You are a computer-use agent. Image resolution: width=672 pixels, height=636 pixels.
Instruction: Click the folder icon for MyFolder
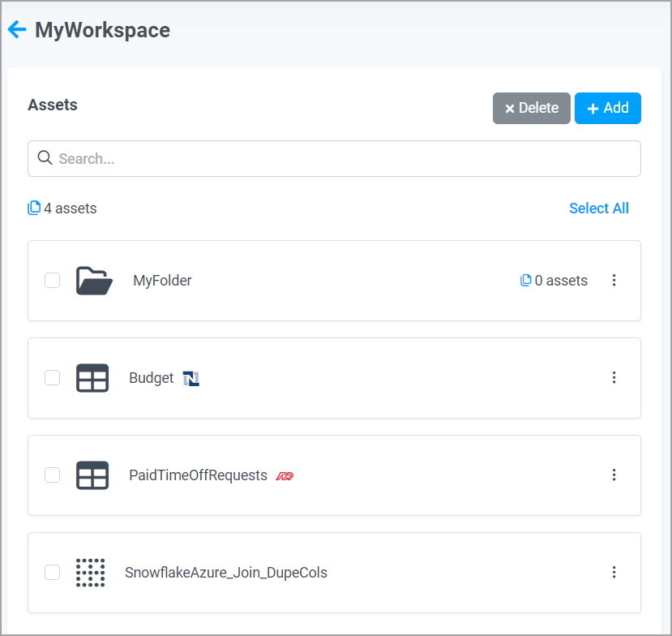pos(92,280)
